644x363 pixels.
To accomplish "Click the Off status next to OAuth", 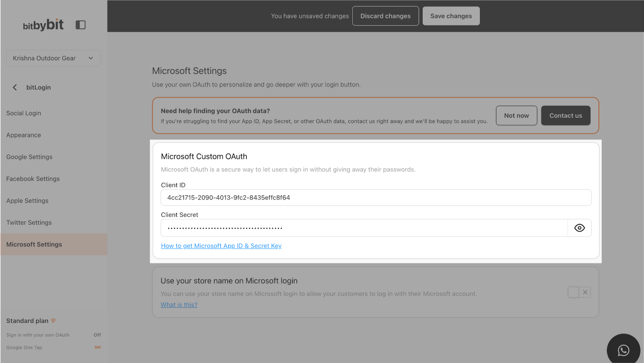I will click(x=97, y=335).
